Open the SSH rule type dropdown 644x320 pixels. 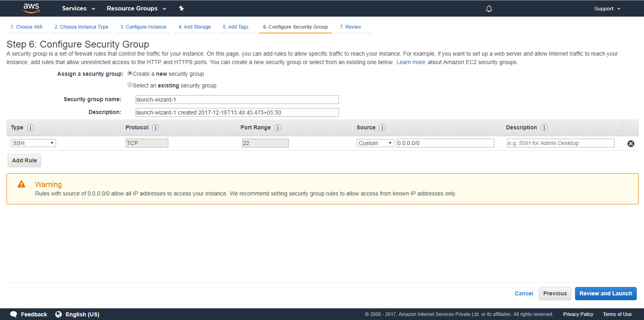click(x=33, y=143)
